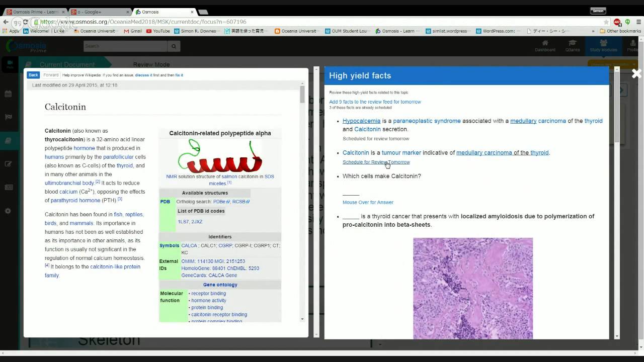Open the CALCA symbol link
Viewport: 644px width, 362px height.
(x=189, y=245)
